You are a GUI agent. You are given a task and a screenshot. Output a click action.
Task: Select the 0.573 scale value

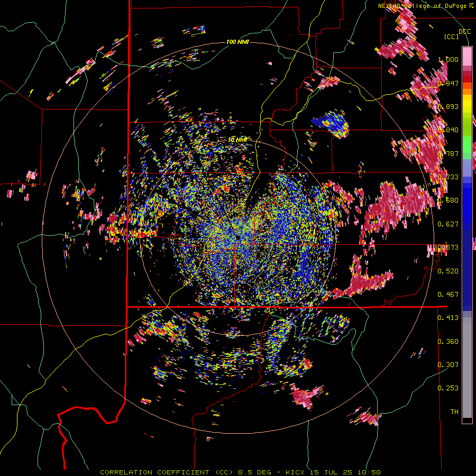coord(448,248)
